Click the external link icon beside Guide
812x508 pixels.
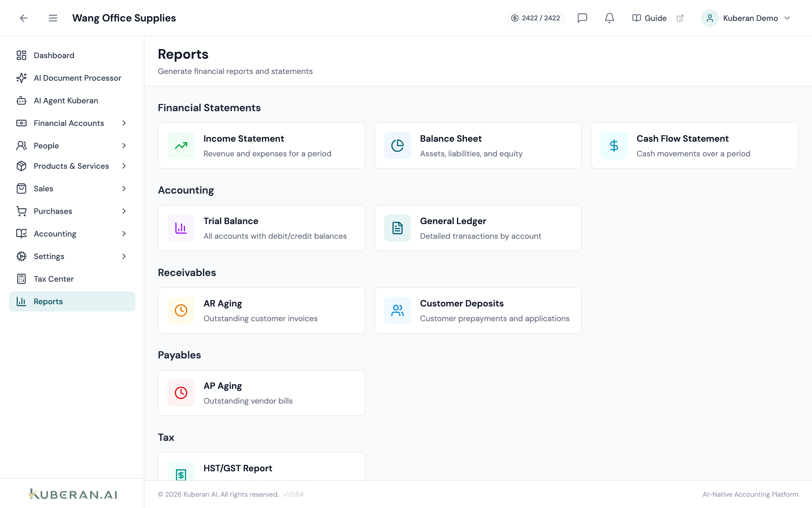(x=680, y=18)
